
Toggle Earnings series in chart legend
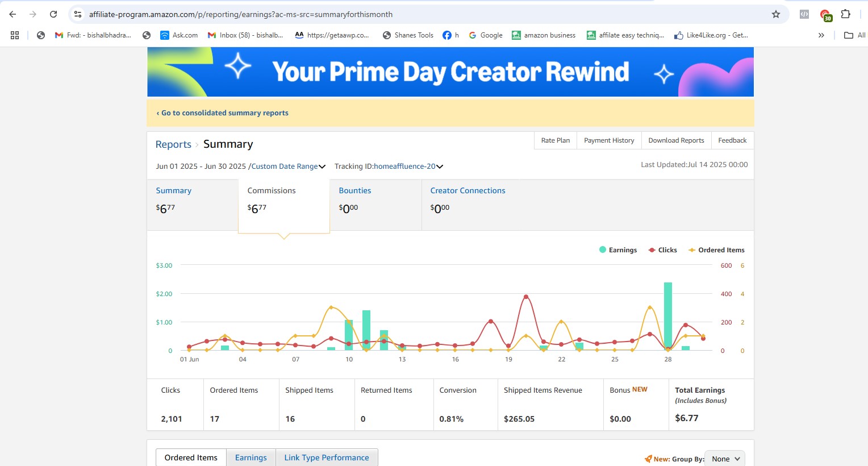click(618, 250)
